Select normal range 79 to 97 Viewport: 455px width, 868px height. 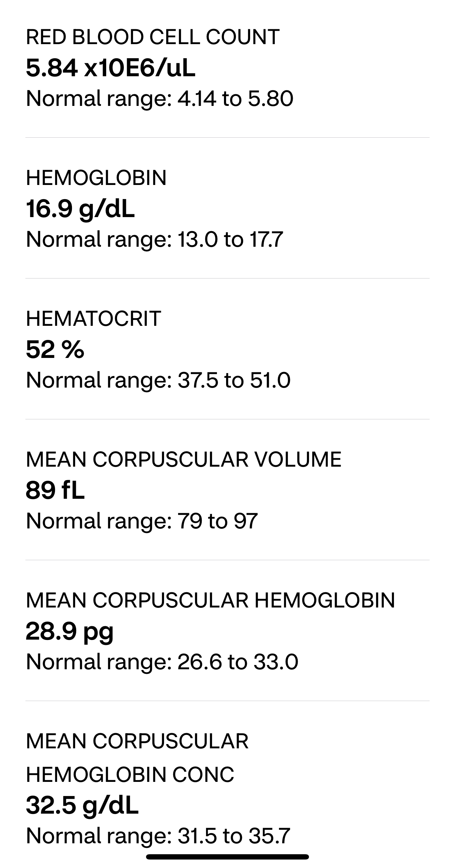(x=142, y=521)
